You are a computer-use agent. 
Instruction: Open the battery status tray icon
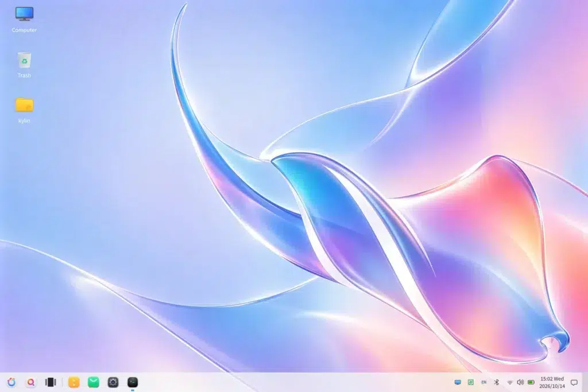tap(531, 382)
